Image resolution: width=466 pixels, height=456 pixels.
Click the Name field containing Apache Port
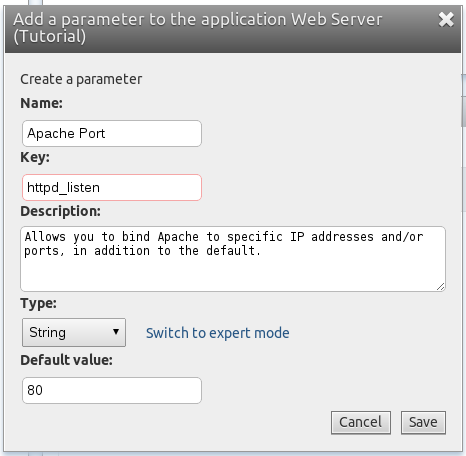pos(112,133)
